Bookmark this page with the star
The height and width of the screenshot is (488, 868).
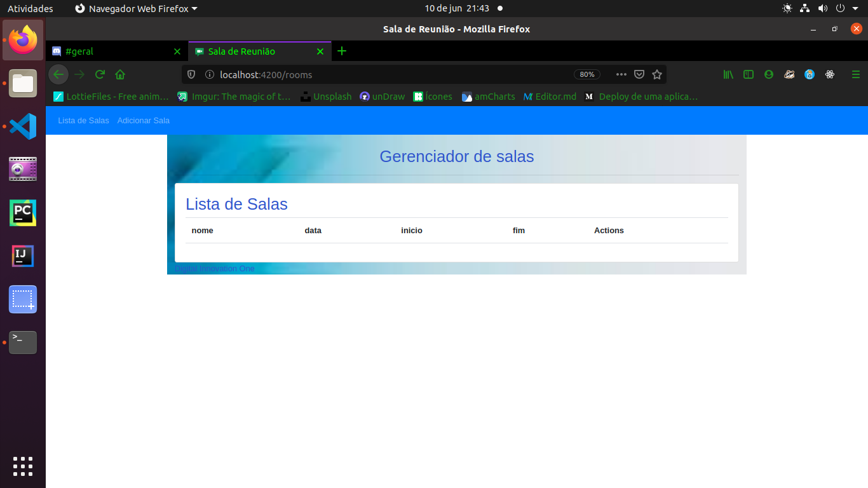657,74
